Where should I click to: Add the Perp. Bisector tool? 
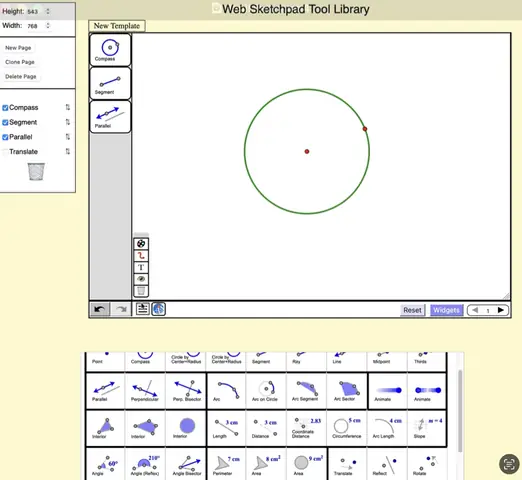tap(186, 391)
